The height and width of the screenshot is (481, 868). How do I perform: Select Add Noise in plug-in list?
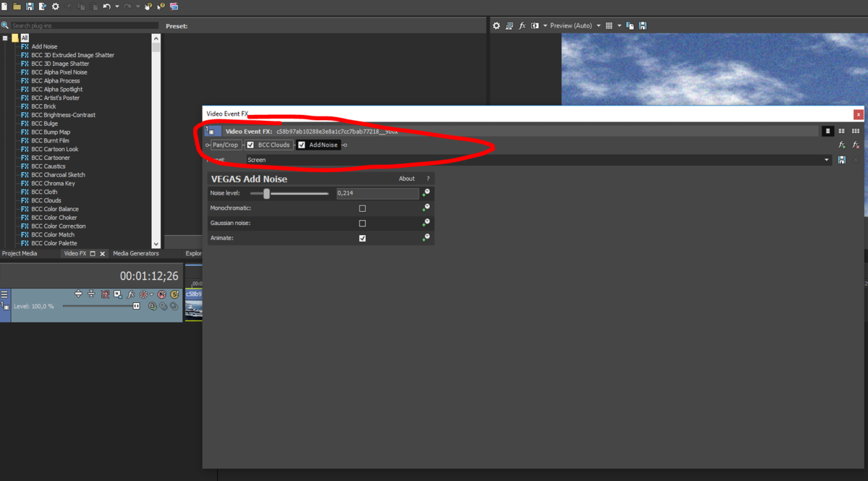click(x=44, y=46)
